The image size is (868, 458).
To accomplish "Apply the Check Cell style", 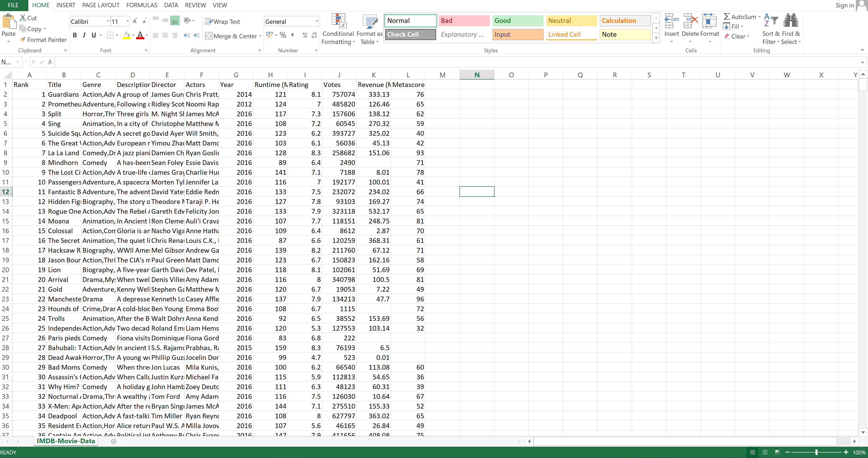I will point(410,34).
